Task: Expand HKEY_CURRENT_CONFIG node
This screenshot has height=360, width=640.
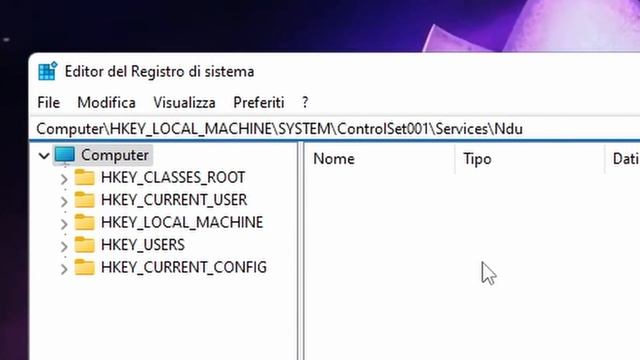Action: (64, 269)
